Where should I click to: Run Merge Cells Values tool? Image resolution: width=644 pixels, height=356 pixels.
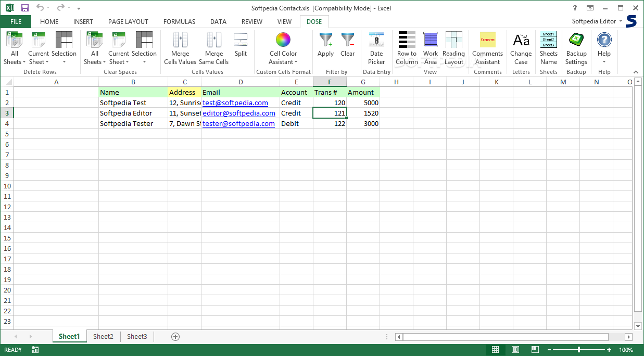pyautogui.click(x=180, y=48)
